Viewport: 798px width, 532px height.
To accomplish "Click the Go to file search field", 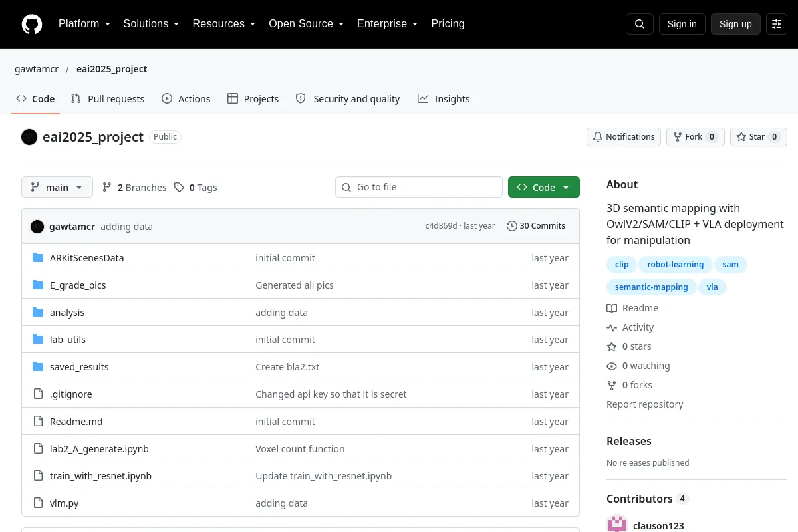I will click(x=419, y=188).
